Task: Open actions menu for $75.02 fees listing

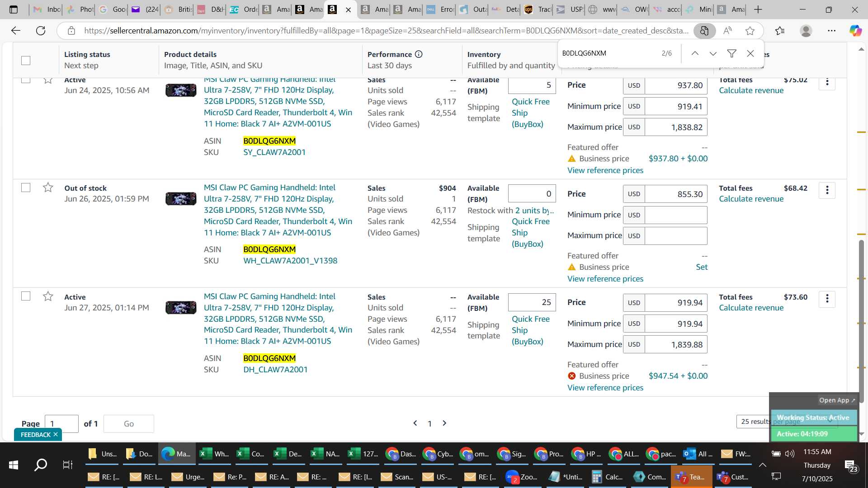Action: 827,83
